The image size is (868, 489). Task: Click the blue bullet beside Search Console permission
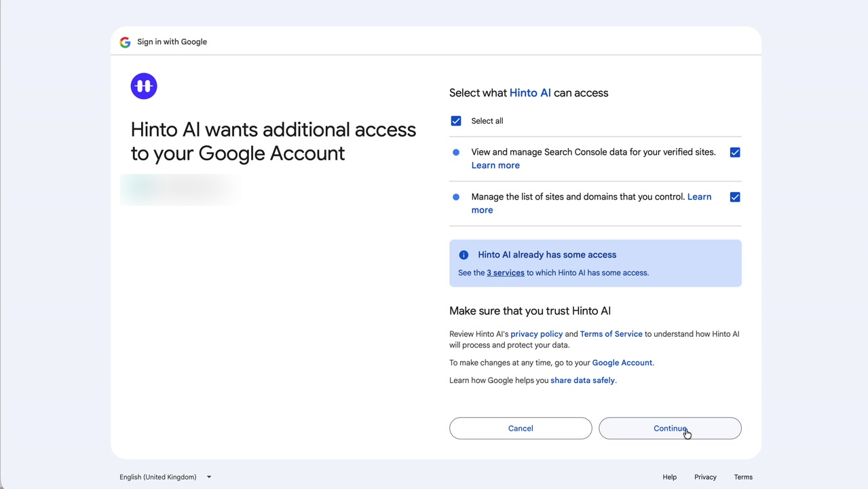[x=456, y=152]
